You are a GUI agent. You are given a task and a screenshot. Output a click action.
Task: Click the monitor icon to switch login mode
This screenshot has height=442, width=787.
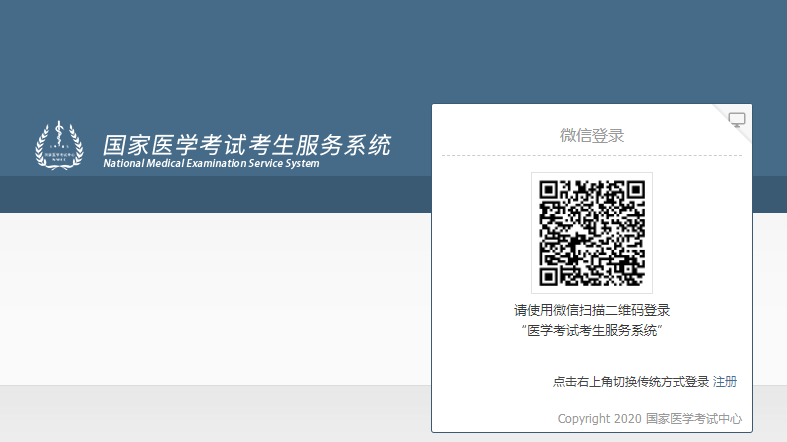tap(737, 120)
